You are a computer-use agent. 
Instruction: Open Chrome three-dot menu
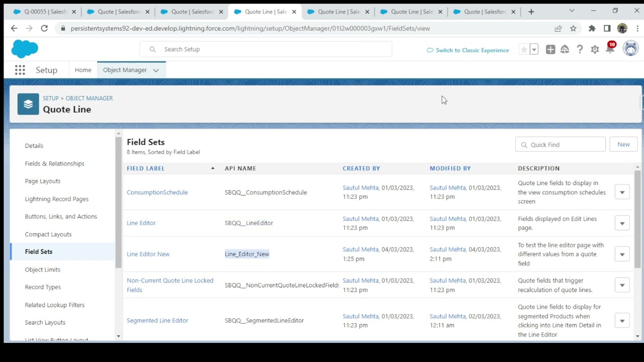tap(636, 29)
